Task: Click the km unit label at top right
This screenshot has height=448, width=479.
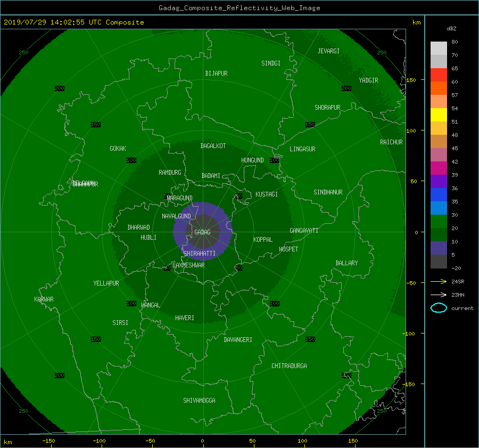Action: [416, 22]
